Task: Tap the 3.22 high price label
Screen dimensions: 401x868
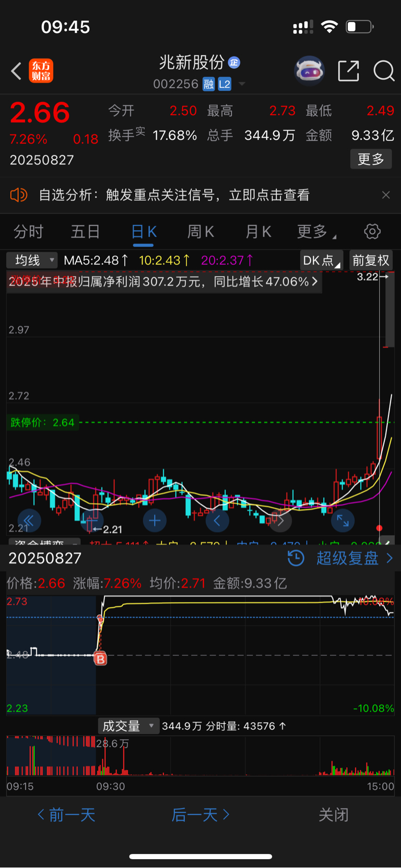Action: pyautogui.click(x=372, y=277)
